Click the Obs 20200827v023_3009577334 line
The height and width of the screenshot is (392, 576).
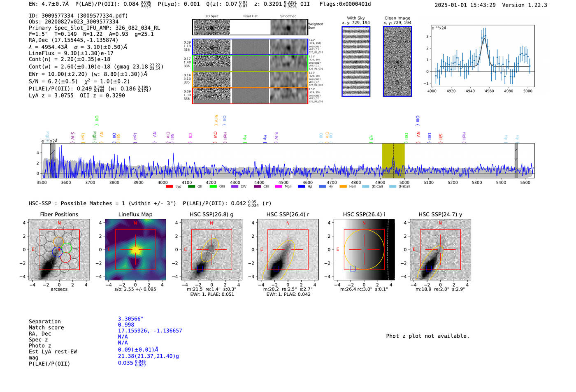[x=74, y=22]
